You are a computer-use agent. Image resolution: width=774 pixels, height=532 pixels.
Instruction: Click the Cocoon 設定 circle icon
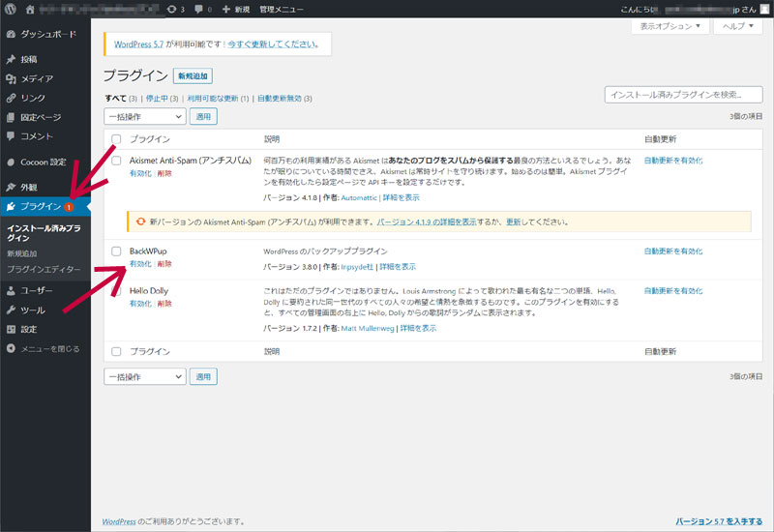pyautogui.click(x=11, y=162)
